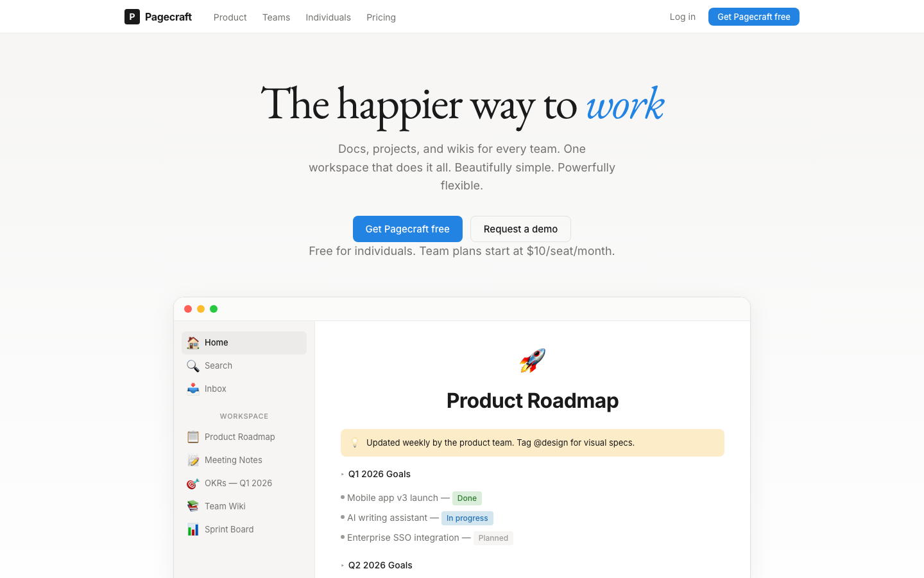Click Mobile app v3 launch item
This screenshot has width=924, height=578.
click(x=393, y=498)
